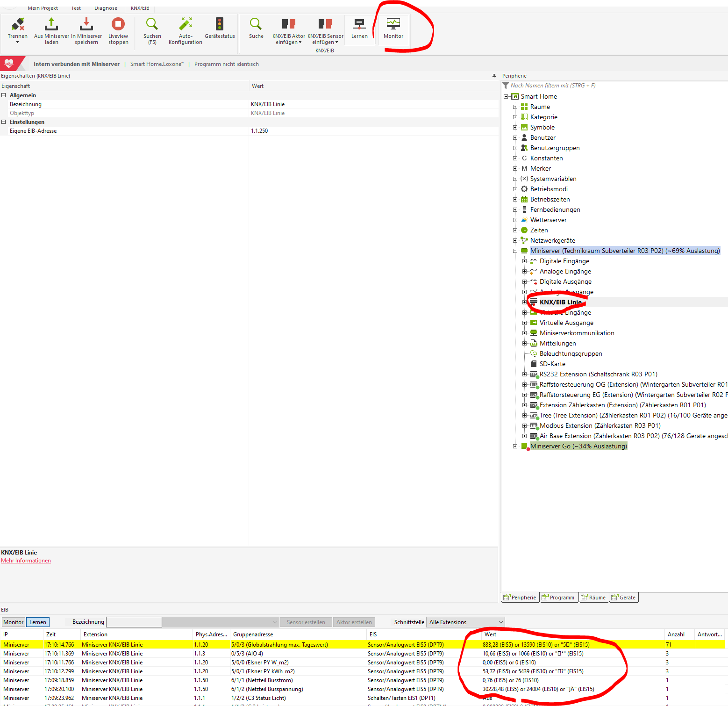Select the RS232 Extension tree item
The height and width of the screenshot is (706, 728).
click(599, 374)
